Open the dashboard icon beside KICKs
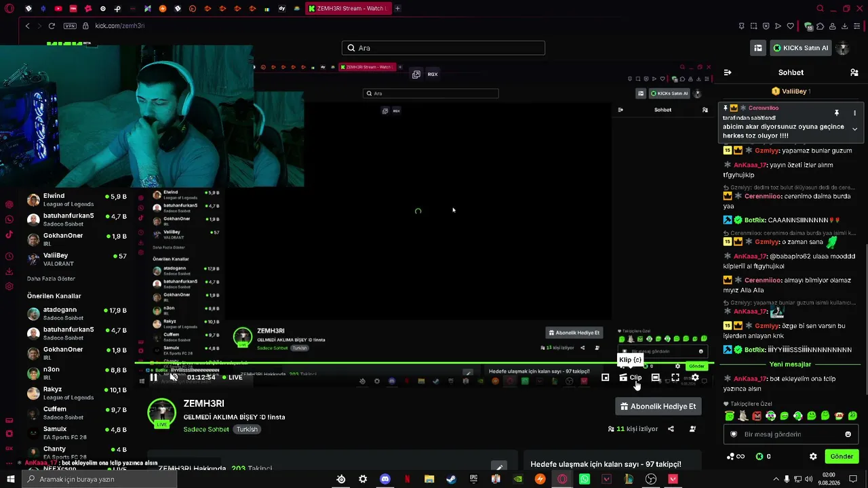 [x=758, y=48]
